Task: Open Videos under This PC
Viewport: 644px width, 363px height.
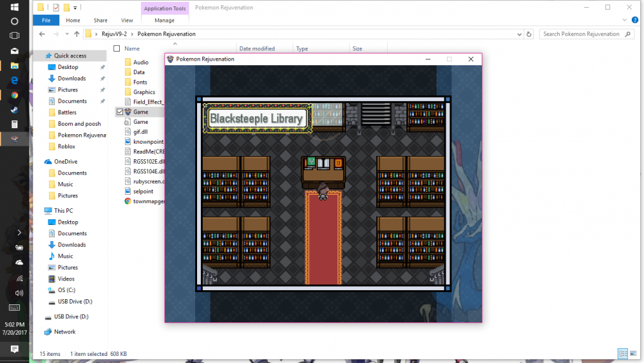Action: pyautogui.click(x=66, y=279)
